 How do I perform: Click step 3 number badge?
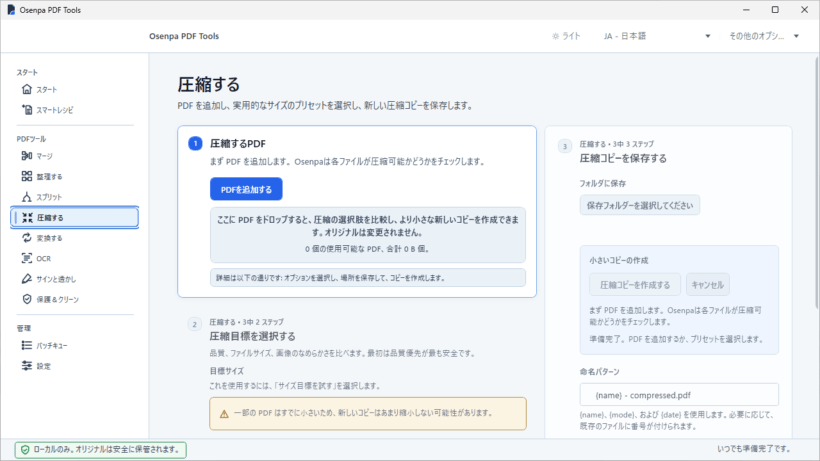pyautogui.click(x=564, y=146)
